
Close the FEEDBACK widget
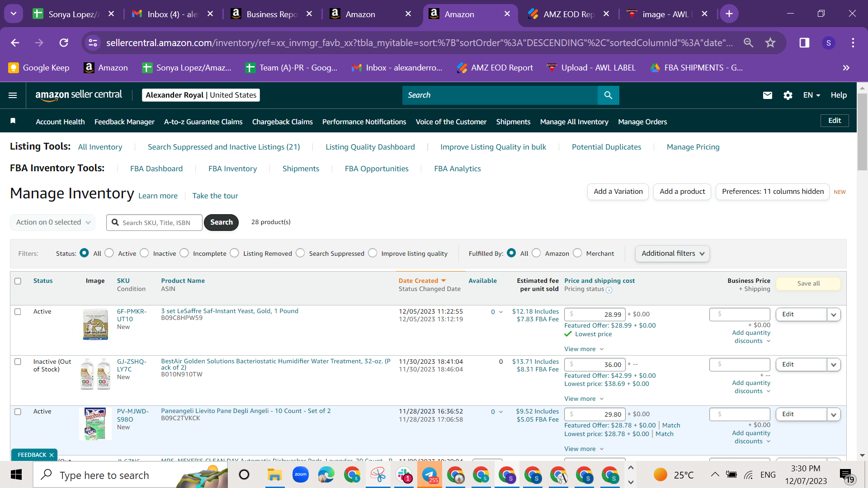click(x=52, y=455)
